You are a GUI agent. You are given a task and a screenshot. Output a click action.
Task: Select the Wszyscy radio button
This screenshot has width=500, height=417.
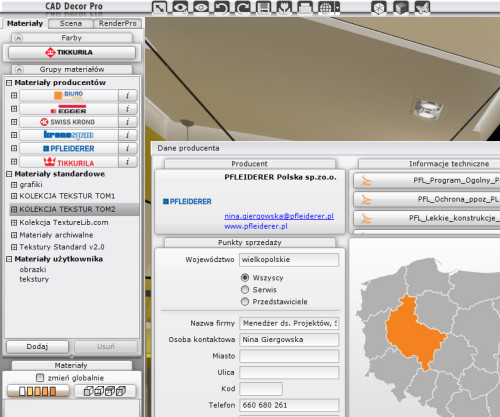[x=245, y=278]
